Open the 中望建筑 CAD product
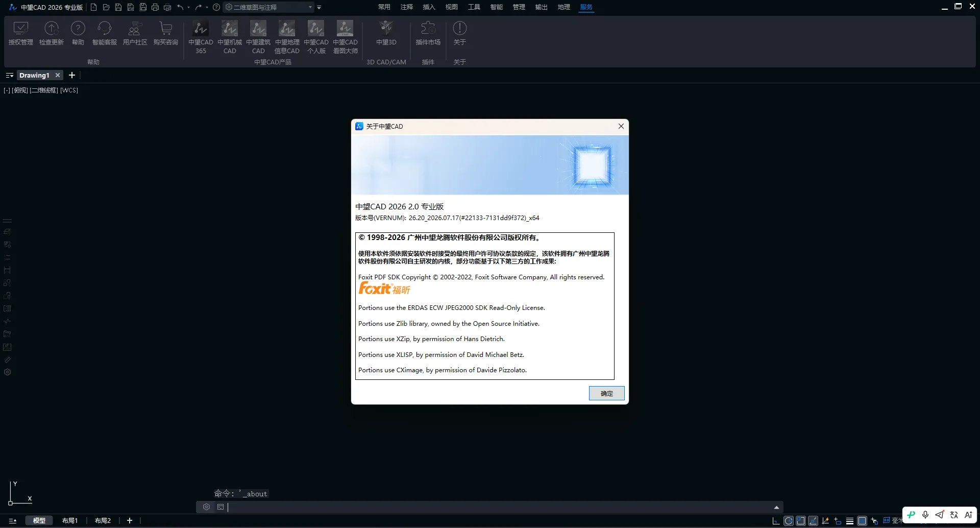 coord(258,37)
